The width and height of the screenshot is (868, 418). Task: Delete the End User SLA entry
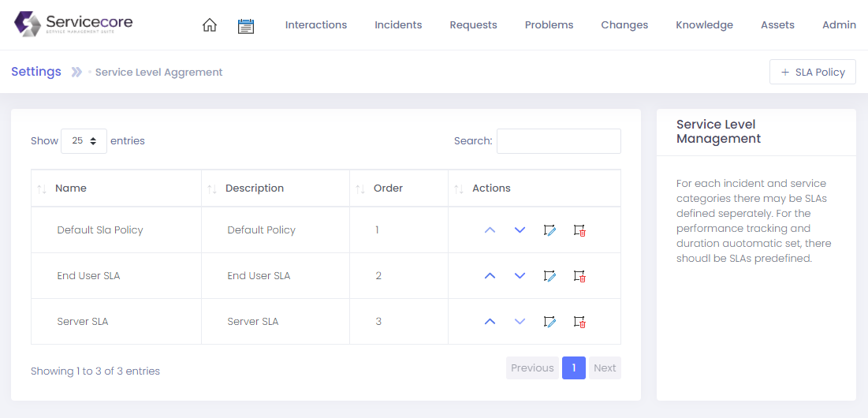[579, 276]
